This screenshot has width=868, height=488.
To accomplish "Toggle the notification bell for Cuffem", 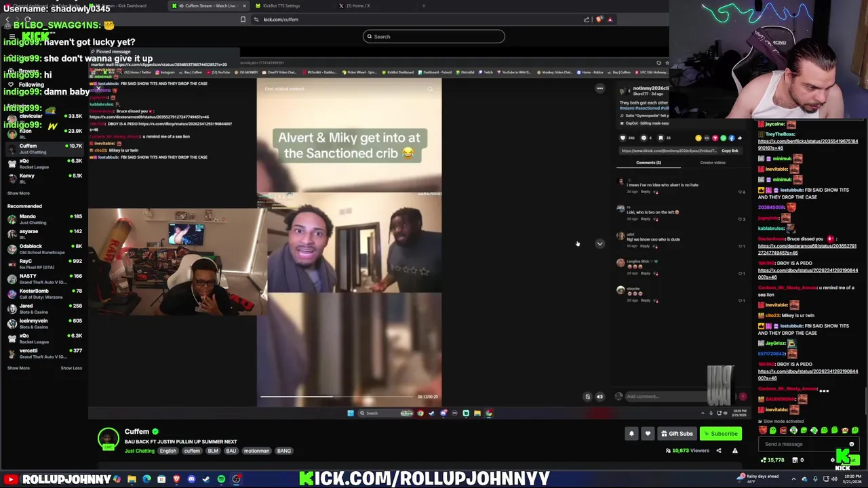I will pos(631,434).
